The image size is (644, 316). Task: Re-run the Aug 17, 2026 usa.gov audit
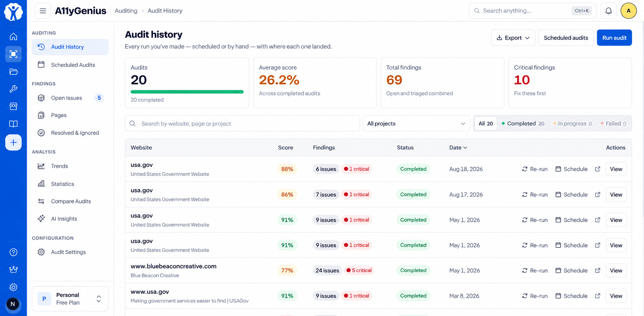[535, 194]
